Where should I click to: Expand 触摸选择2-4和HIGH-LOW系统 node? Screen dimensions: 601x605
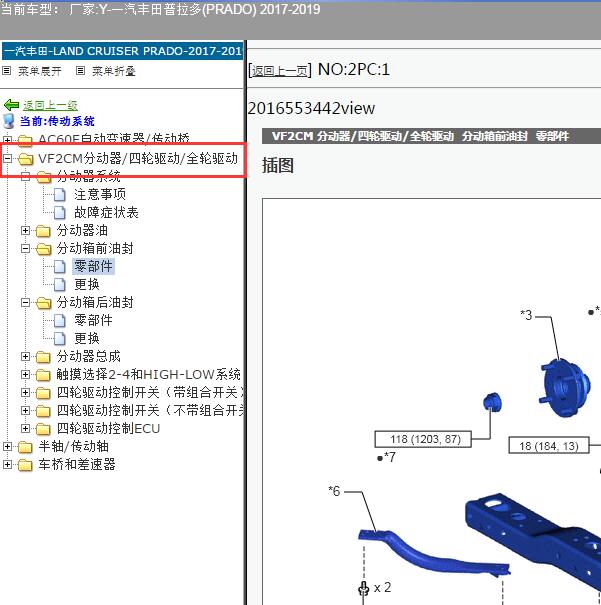[25, 374]
